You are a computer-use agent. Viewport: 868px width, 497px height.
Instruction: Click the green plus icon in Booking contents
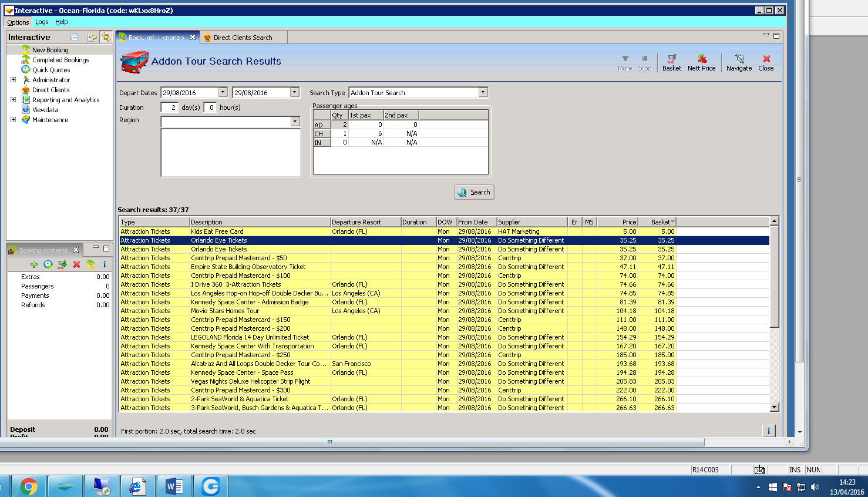[x=34, y=264]
